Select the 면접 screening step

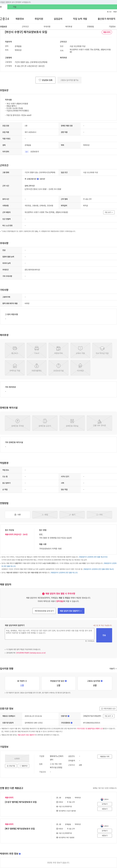tap(45, 514)
